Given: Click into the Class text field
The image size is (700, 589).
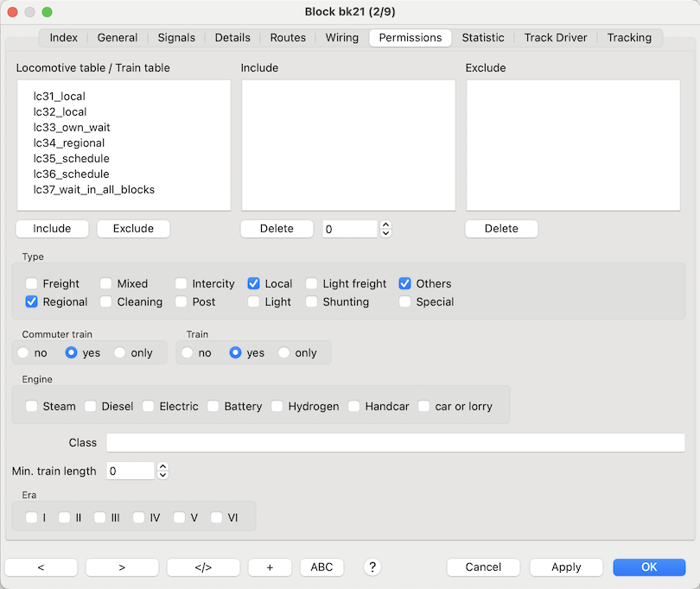Looking at the screenshot, I should tap(395, 443).
